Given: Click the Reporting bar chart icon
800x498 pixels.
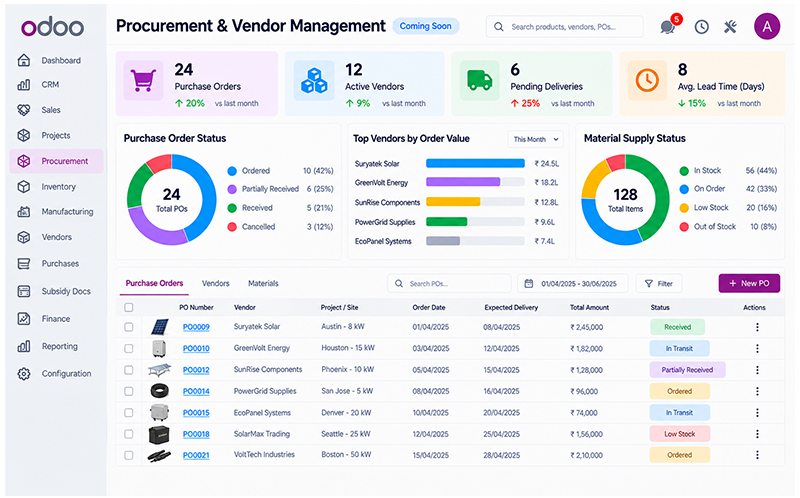Looking at the screenshot, I should coord(23,346).
